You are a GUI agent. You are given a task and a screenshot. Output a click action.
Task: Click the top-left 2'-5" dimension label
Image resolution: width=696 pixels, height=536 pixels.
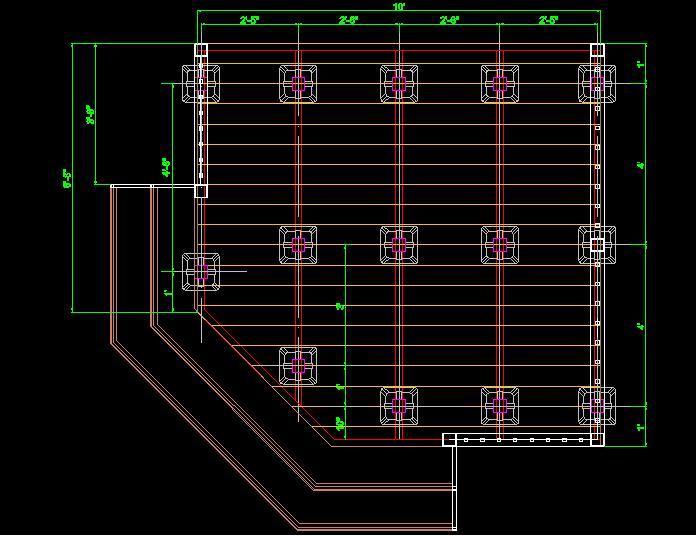point(250,20)
